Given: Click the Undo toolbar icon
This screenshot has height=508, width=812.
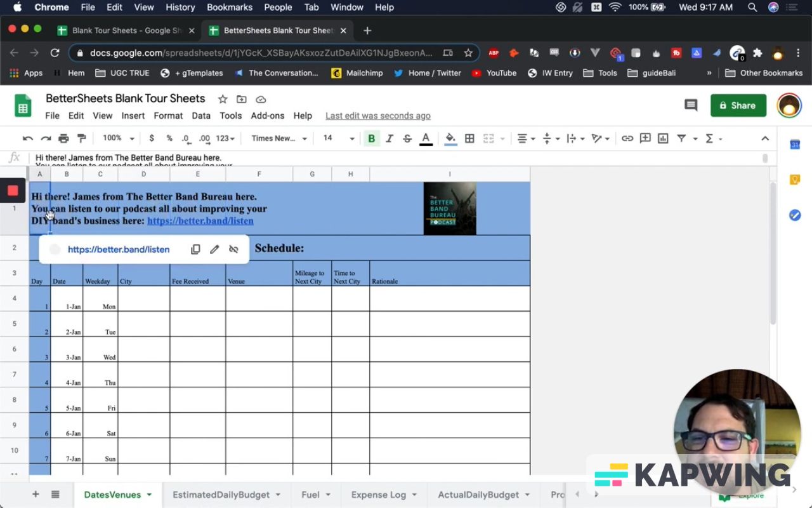Looking at the screenshot, I should coord(27,138).
